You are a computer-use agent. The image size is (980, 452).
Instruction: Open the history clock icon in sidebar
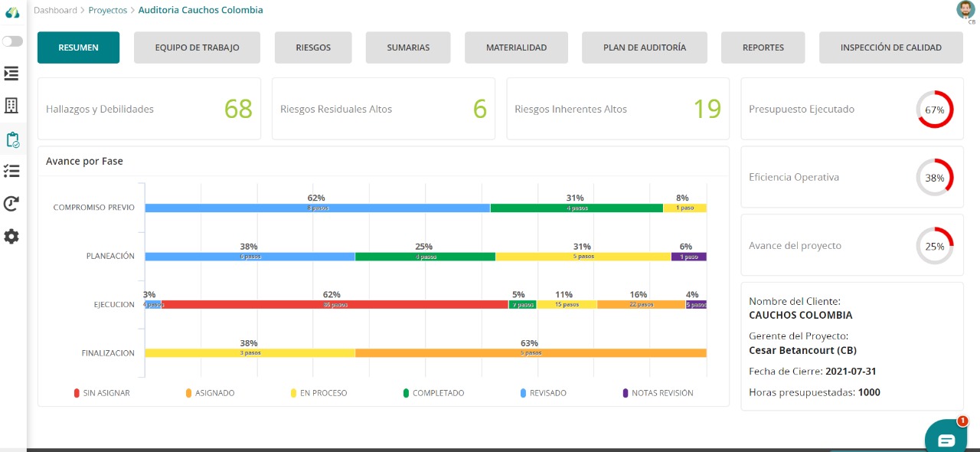coord(11,203)
